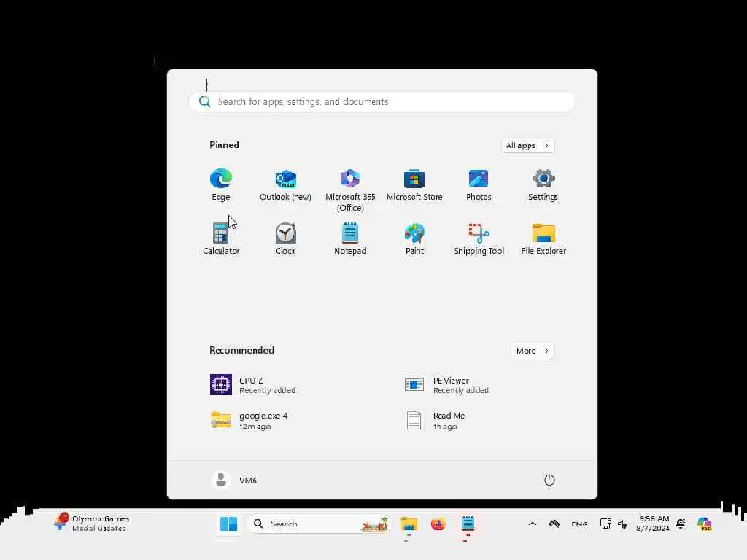Open the Clock app
This screenshot has width=747, height=560.
[285, 238]
